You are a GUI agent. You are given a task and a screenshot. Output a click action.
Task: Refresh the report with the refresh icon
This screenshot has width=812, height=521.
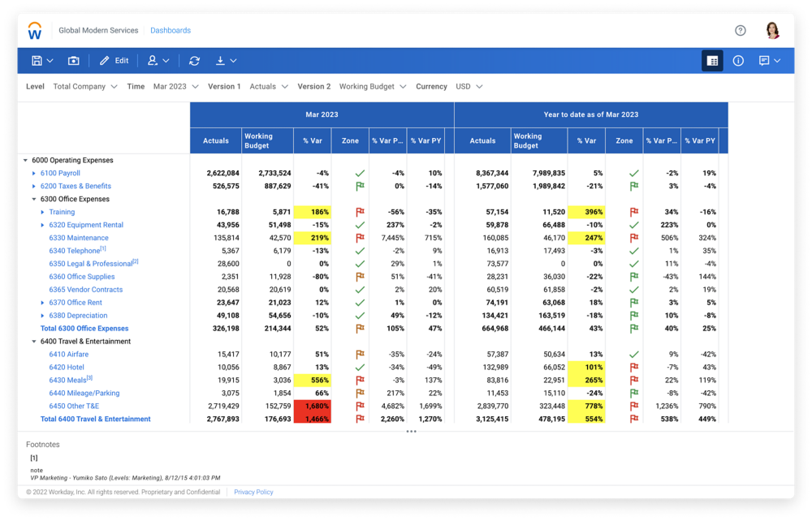(x=194, y=61)
